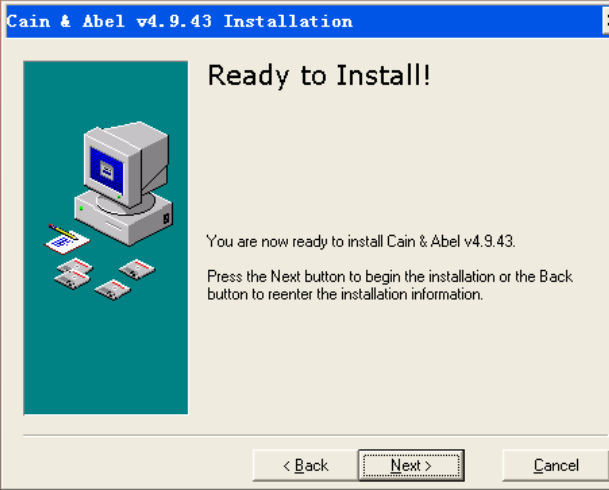Click the power switch on the computer's side
Viewport: 609px width, 490px height.
click(x=167, y=219)
